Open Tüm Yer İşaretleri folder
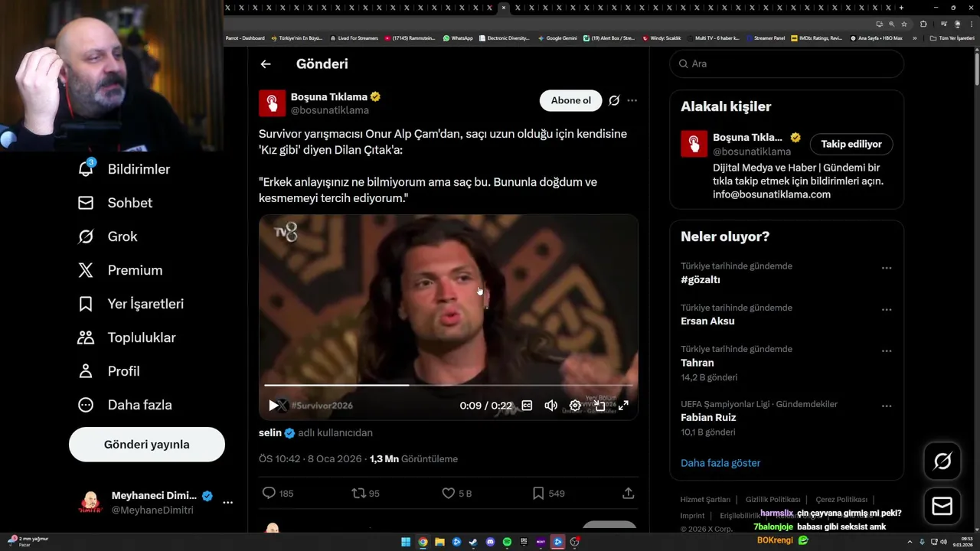 [952, 38]
